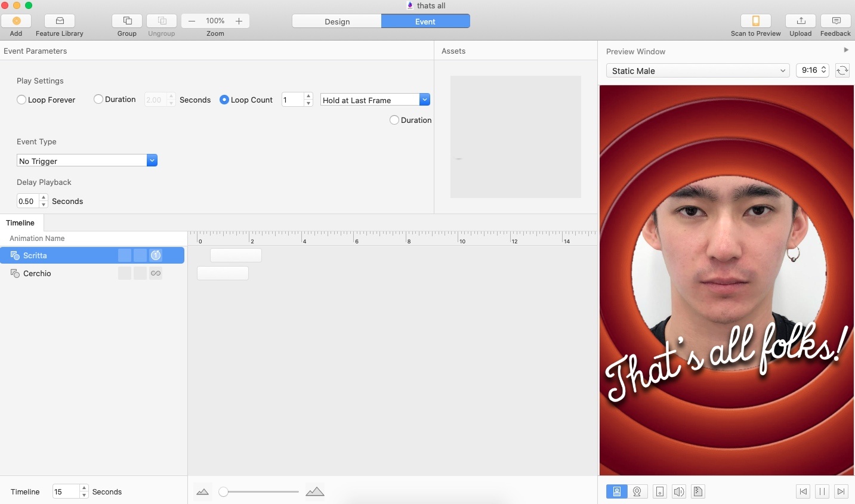Click the Add button in the toolbar

[x=16, y=21]
